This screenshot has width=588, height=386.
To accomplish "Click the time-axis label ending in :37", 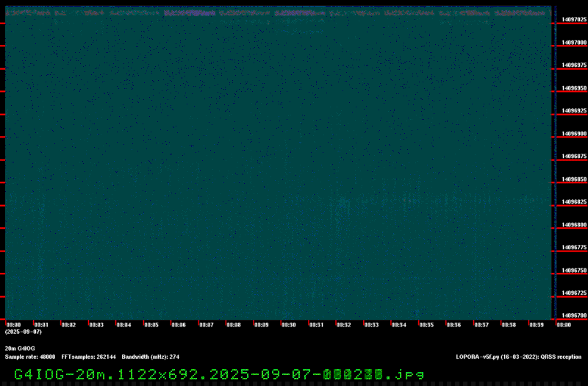I will point(481,325).
